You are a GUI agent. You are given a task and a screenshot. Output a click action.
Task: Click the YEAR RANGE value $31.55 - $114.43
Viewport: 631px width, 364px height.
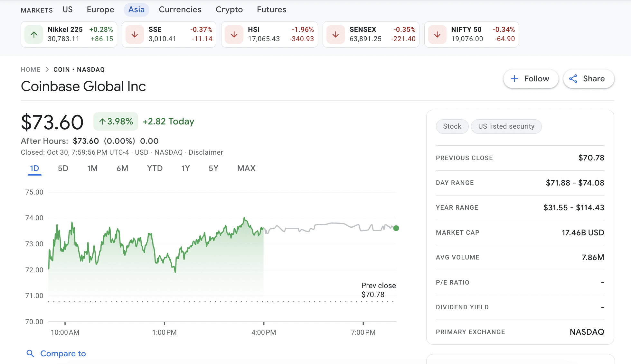pyautogui.click(x=574, y=208)
